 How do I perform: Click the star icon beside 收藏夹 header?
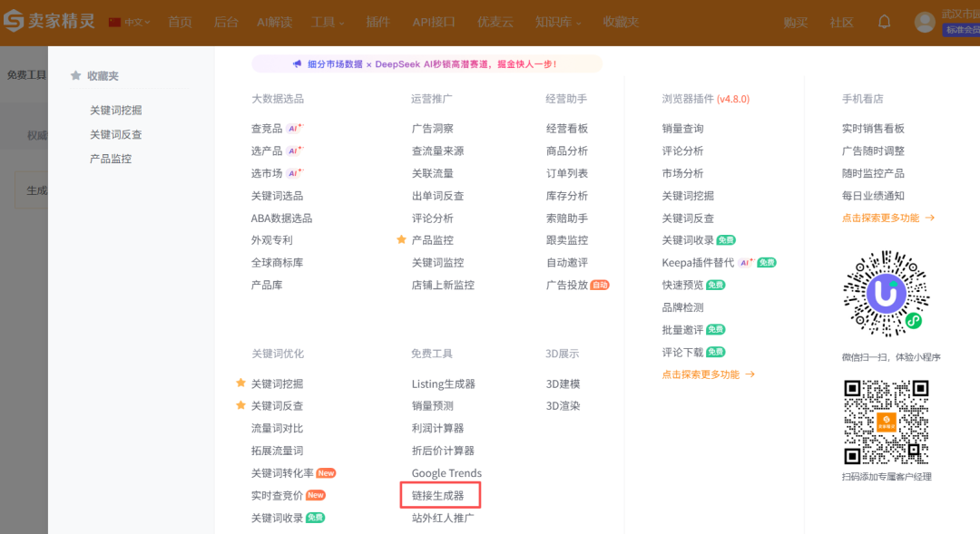coord(75,76)
